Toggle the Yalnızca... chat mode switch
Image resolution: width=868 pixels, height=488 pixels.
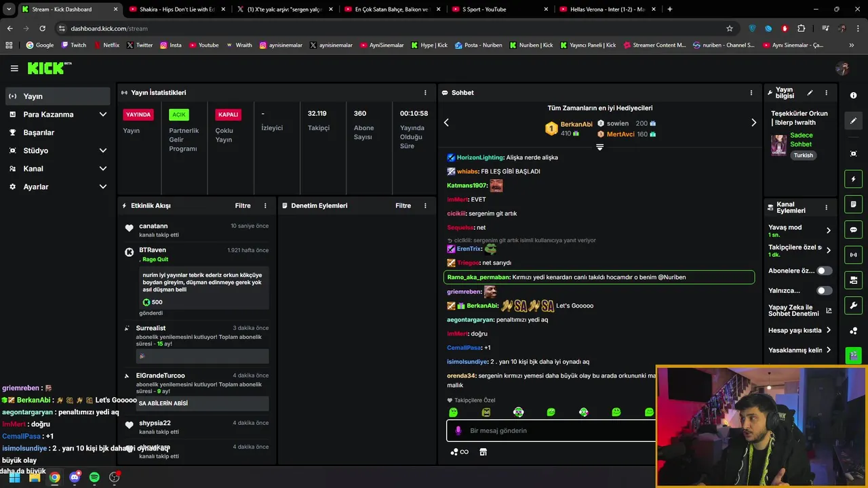824,291
